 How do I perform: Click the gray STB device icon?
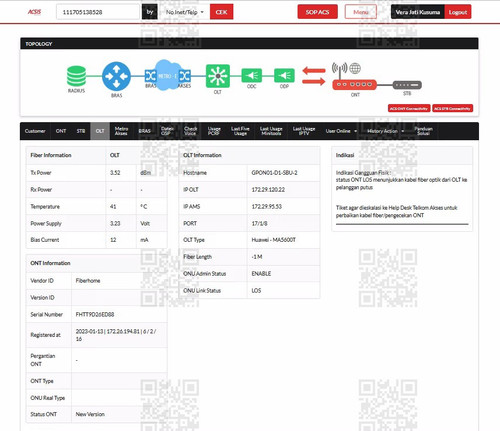[407, 85]
